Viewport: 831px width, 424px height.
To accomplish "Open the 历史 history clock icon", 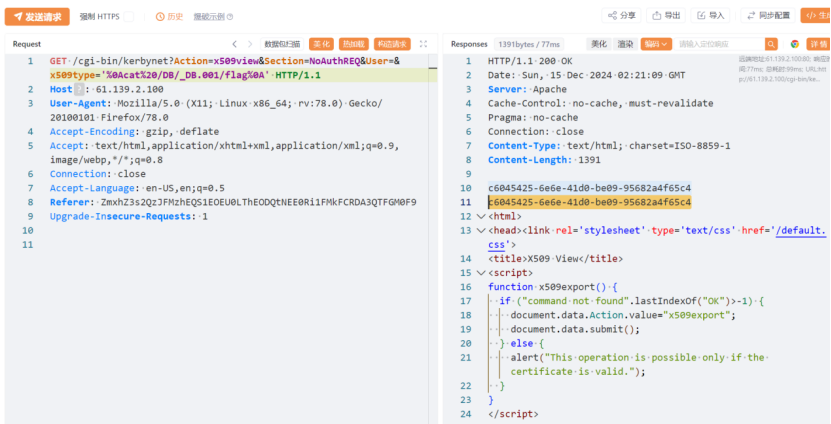I will coord(160,17).
